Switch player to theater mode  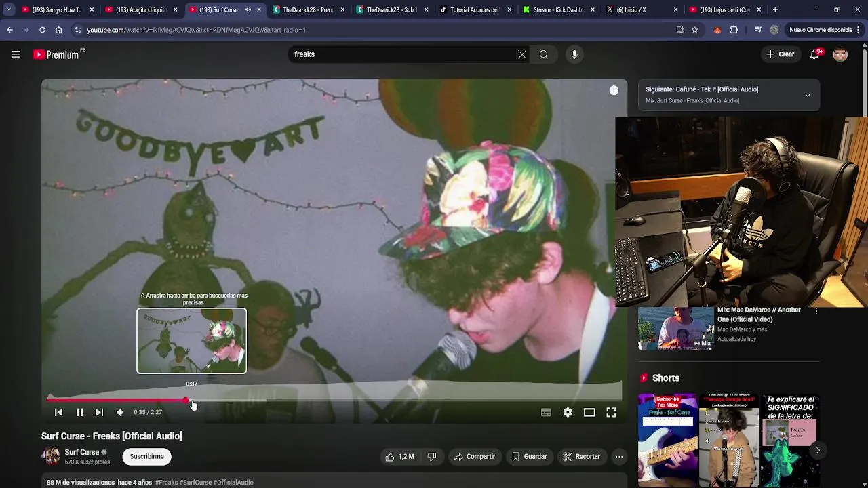589,412
